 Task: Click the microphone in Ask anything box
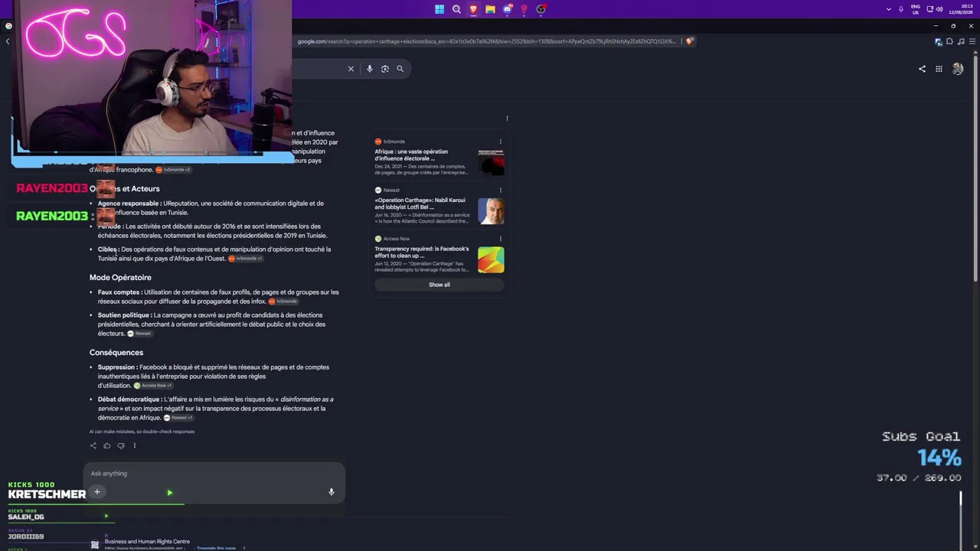coord(332,492)
